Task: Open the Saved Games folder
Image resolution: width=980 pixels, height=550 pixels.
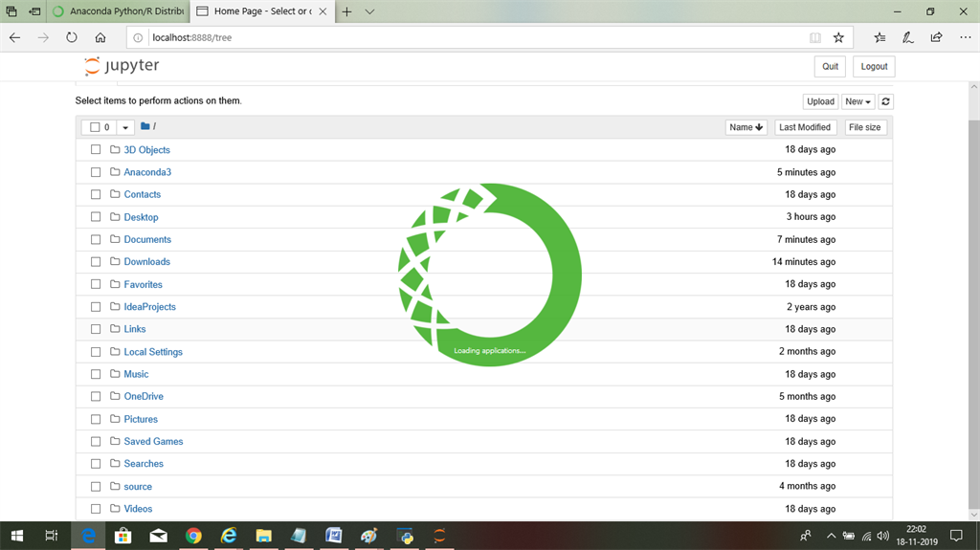Action: click(x=154, y=441)
